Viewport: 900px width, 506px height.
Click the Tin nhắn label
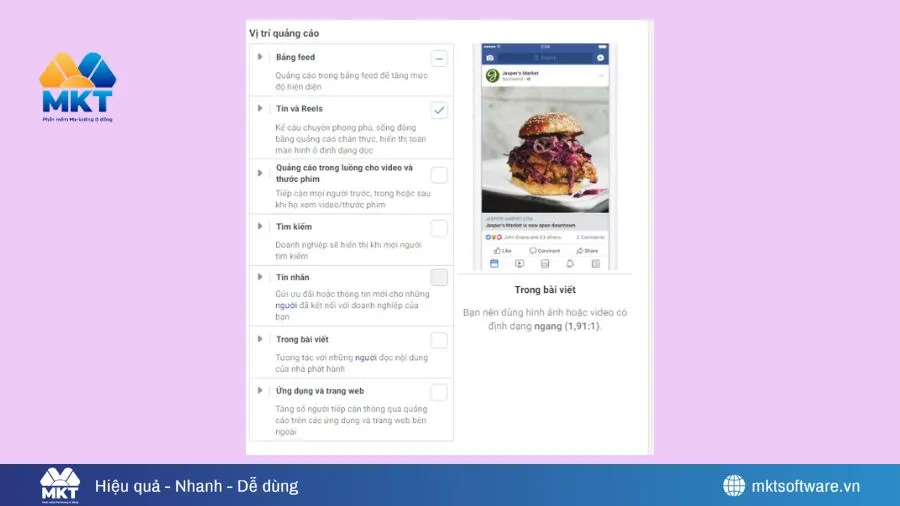[292, 277]
